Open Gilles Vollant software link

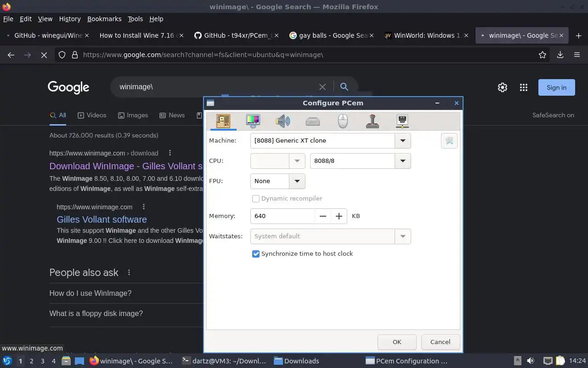[102, 219]
